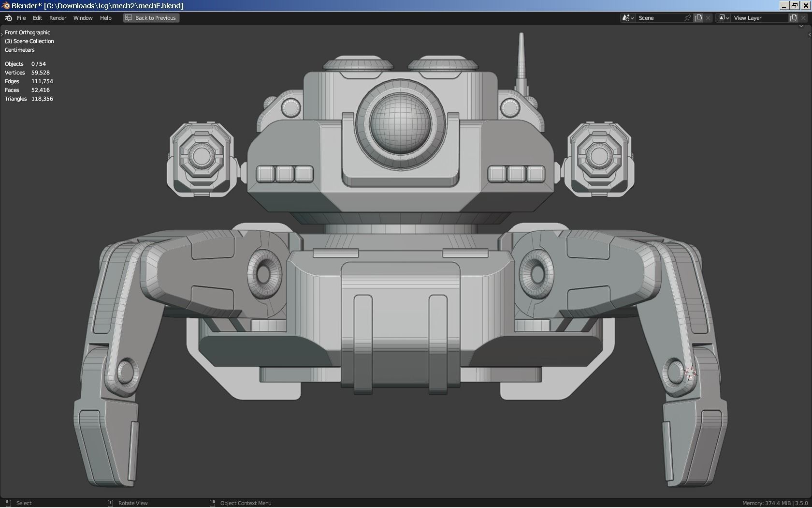
Task: Open the Edit menu
Action: (x=37, y=18)
